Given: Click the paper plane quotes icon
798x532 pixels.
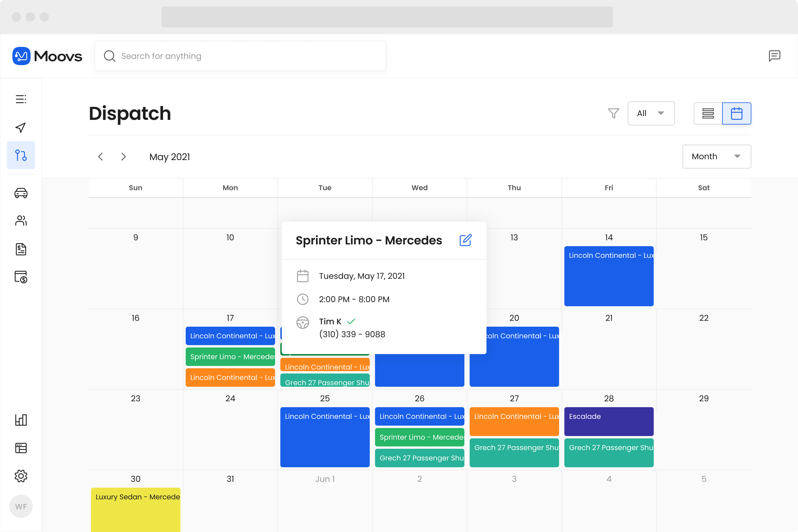Looking at the screenshot, I should point(21,127).
